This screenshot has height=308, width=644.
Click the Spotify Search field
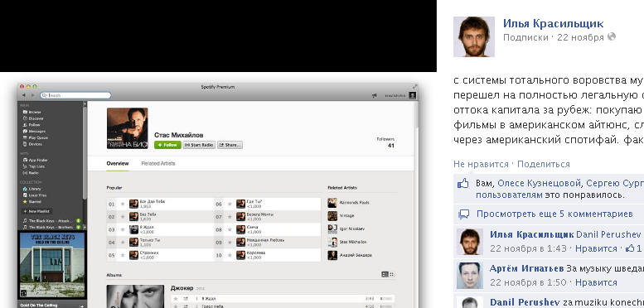point(76,95)
